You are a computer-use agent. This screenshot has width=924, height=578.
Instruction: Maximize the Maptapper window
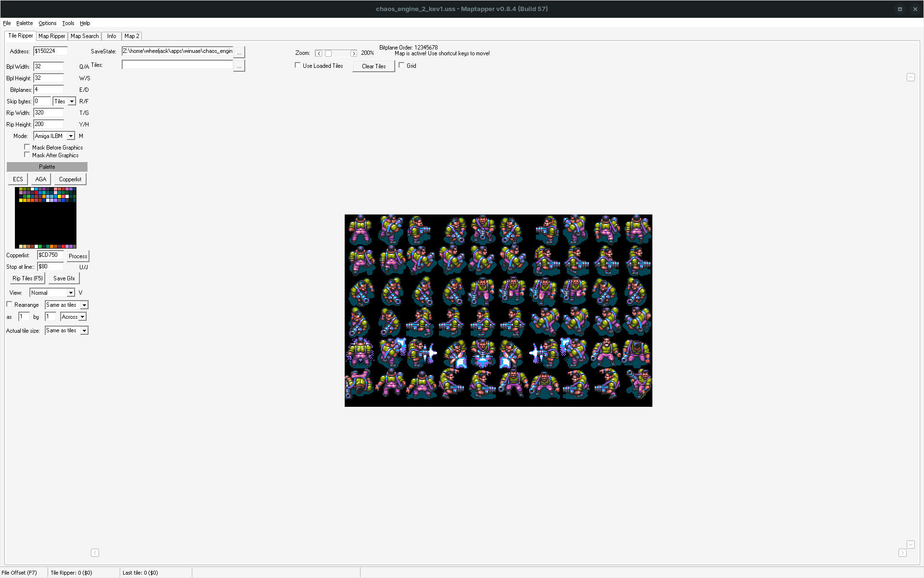pyautogui.click(x=900, y=9)
